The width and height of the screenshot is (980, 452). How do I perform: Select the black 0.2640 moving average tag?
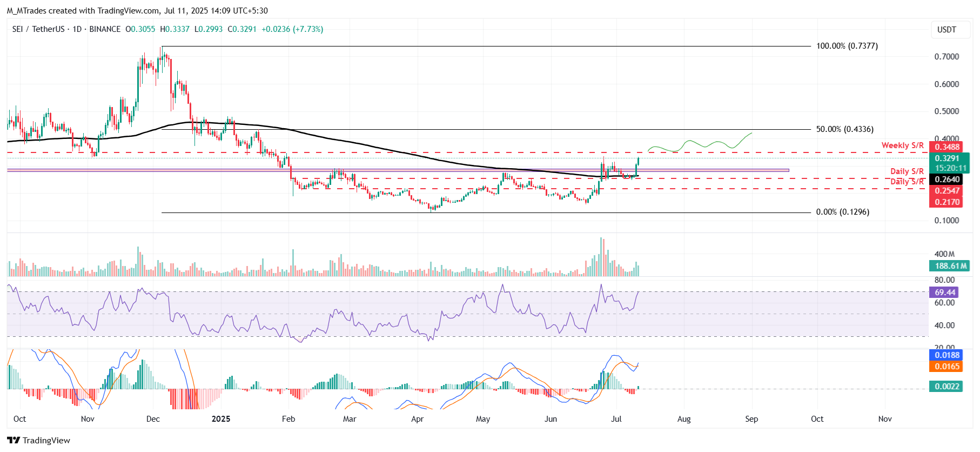click(x=947, y=180)
